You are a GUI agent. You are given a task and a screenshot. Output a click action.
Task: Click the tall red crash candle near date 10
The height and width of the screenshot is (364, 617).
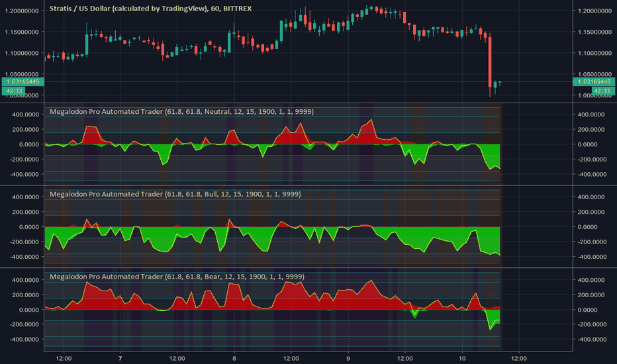[490, 62]
